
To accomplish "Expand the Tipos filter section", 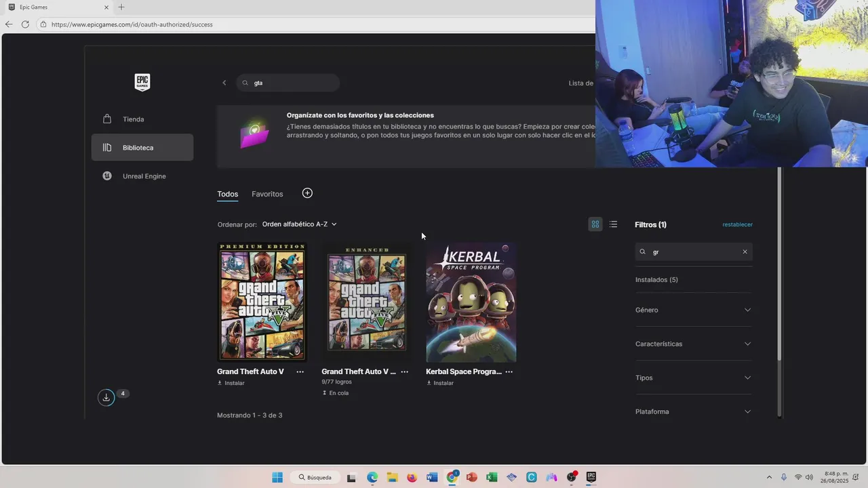I will click(x=694, y=378).
